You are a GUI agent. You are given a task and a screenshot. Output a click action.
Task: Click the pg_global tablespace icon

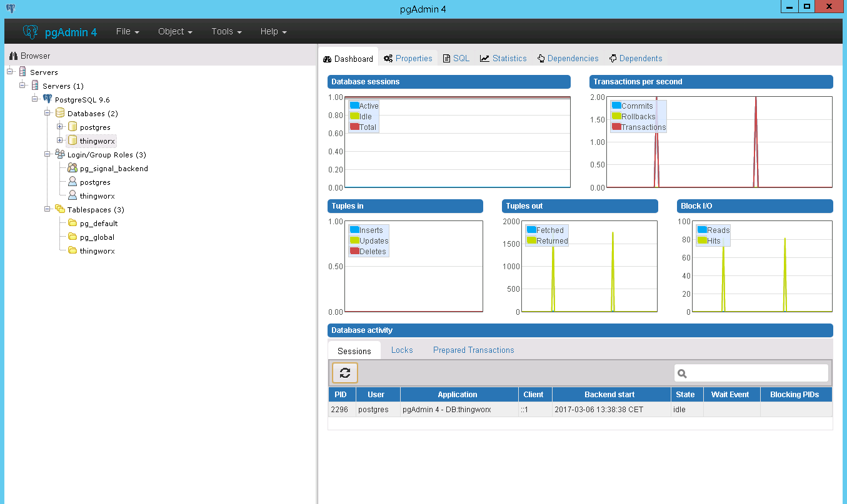pyautogui.click(x=73, y=237)
